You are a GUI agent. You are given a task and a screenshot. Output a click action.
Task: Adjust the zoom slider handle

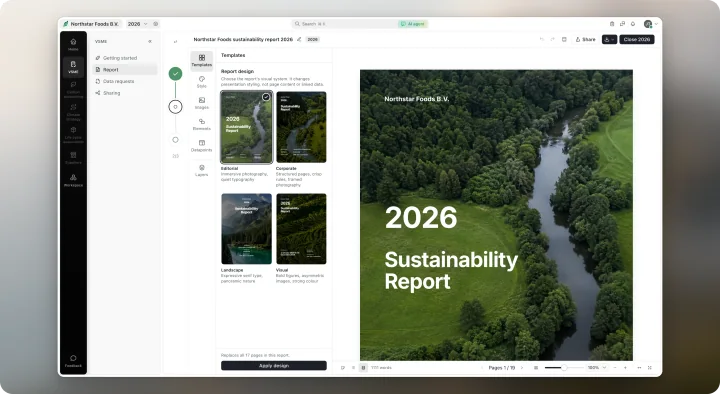point(564,368)
